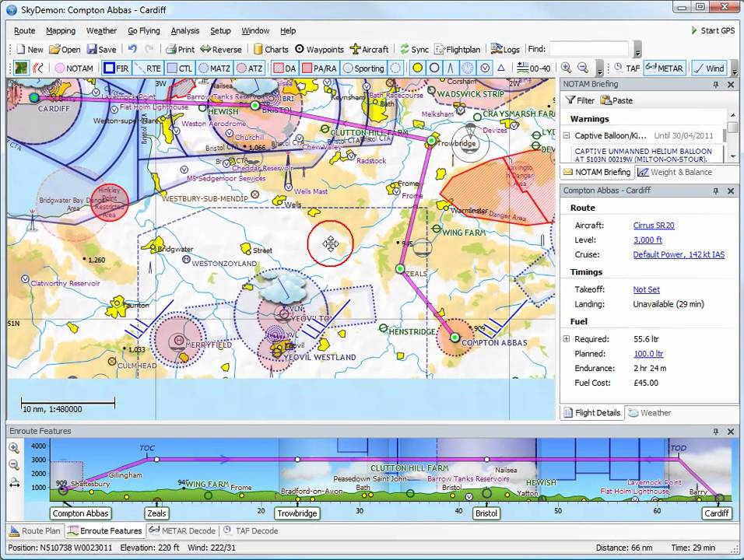Switch to TAF Decode tab
This screenshot has height=560, width=744.
pos(251,530)
